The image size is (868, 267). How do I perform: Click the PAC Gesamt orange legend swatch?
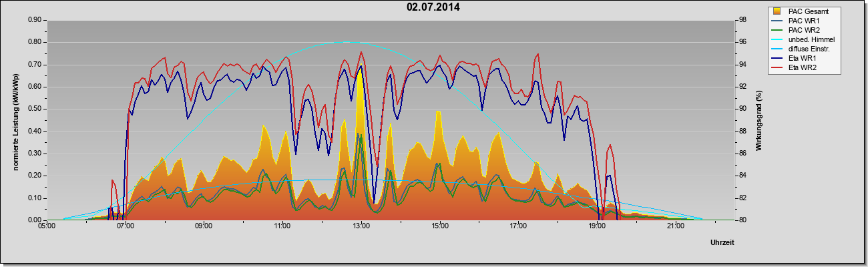[x=777, y=11]
